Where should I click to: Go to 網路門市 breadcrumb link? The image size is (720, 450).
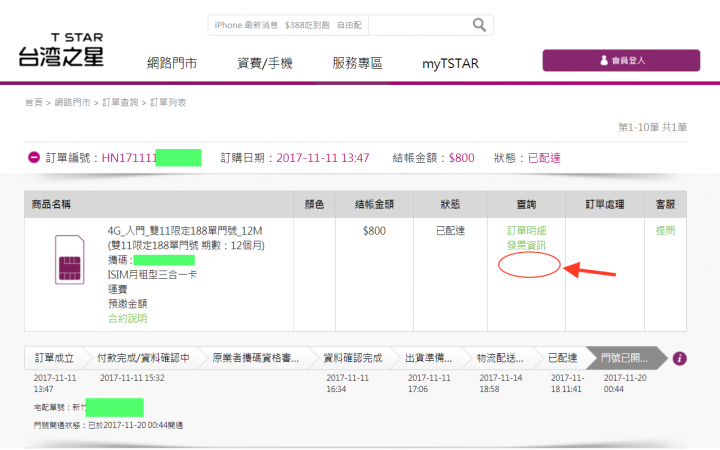coord(73,102)
